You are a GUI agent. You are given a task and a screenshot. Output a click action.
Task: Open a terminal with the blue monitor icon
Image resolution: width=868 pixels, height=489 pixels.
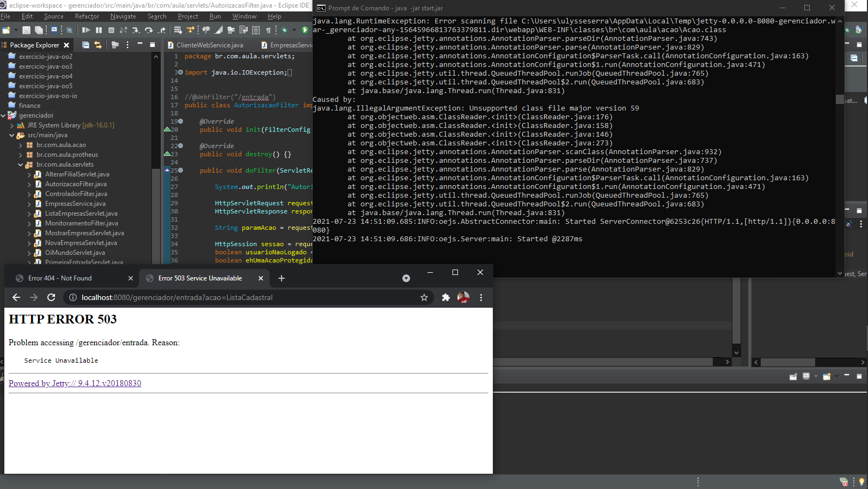(x=54, y=30)
